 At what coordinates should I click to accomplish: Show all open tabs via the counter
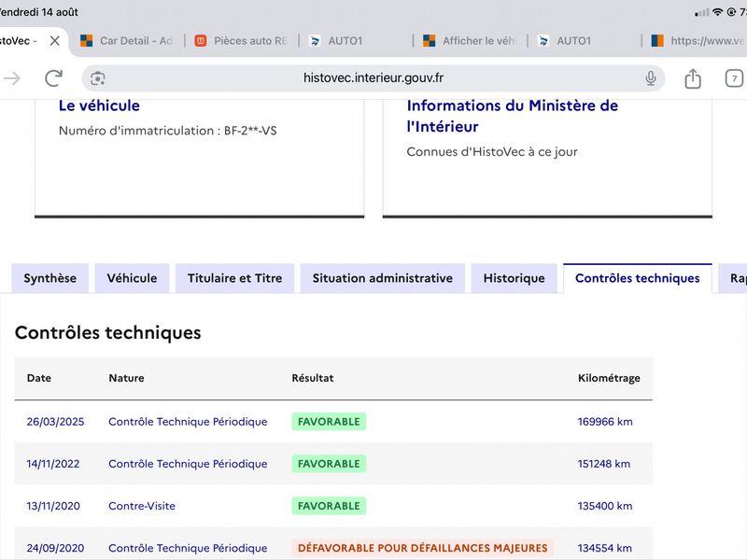click(x=734, y=78)
